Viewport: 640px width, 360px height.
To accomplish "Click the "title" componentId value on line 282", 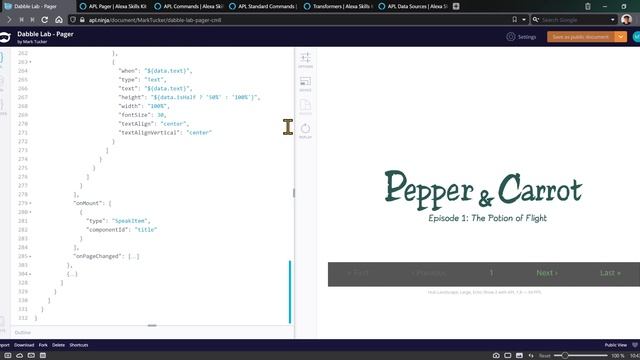I will coord(146,230).
